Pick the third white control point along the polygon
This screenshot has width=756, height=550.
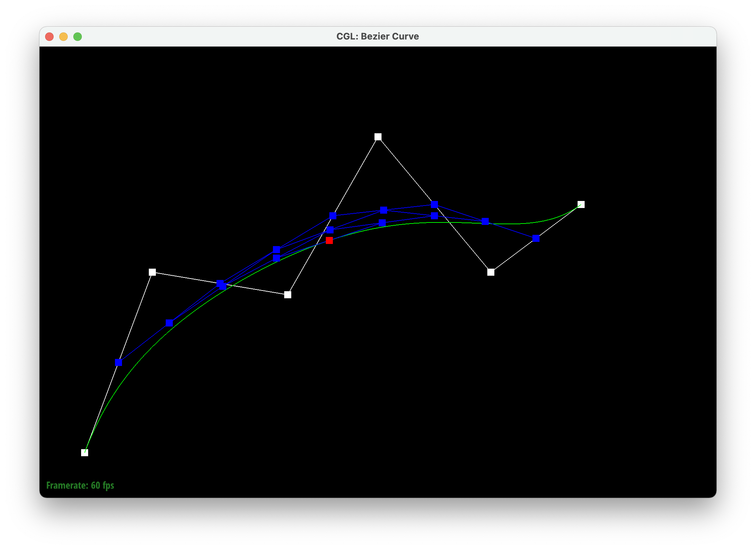click(x=288, y=295)
